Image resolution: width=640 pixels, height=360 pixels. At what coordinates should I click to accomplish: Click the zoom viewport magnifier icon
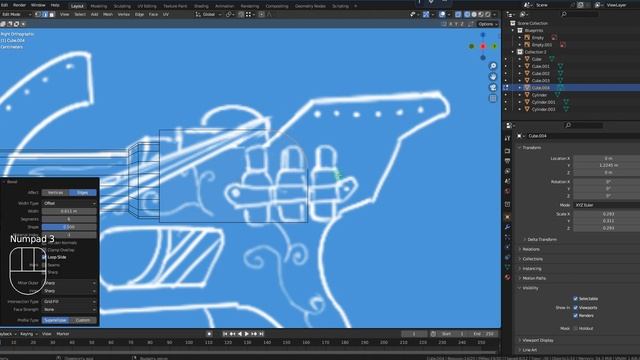[x=493, y=66]
